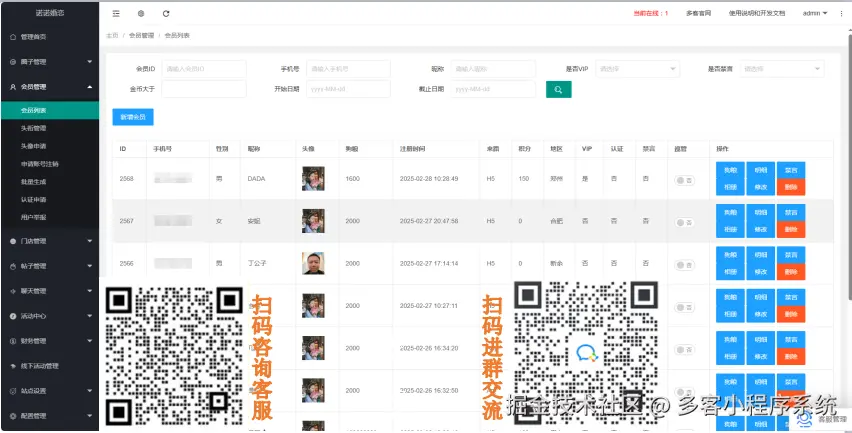
Task: Click the ID cell 2568
Action: (x=127, y=179)
